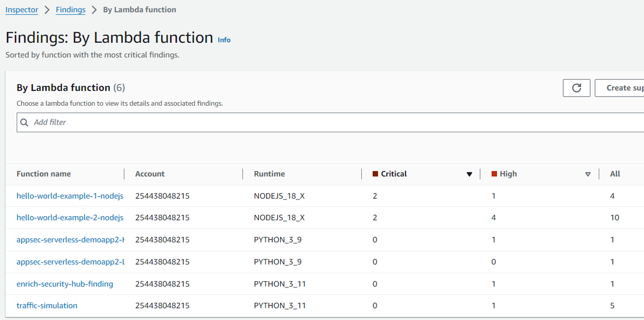Click PYTHON_3_11 in enrich-security-hub-finding row
Screen dimensions: 644x320
tap(279, 284)
